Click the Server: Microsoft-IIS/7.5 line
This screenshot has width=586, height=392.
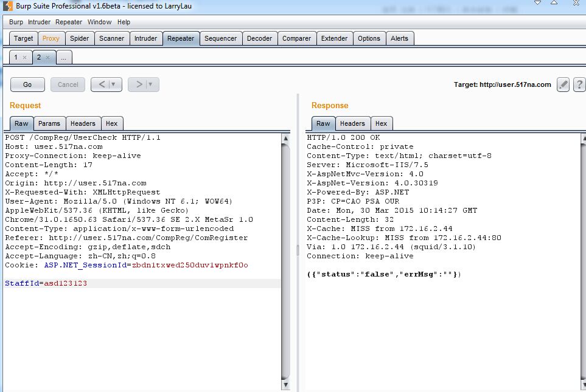368,165
